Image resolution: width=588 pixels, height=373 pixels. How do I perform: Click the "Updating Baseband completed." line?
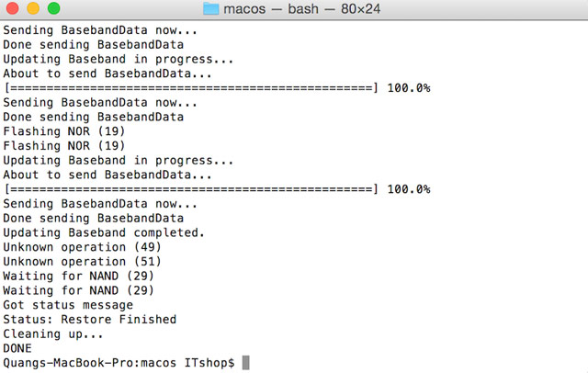(104, 232)
